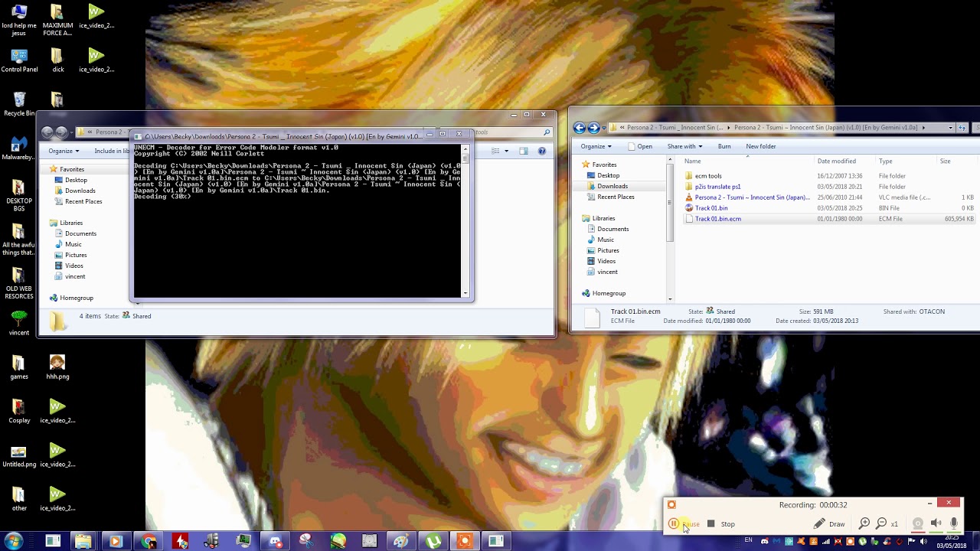Screen dimensions: 980x551
Task: Open Control Panel desktop icon
Action: pyautogui.click(x=19, y=60)
